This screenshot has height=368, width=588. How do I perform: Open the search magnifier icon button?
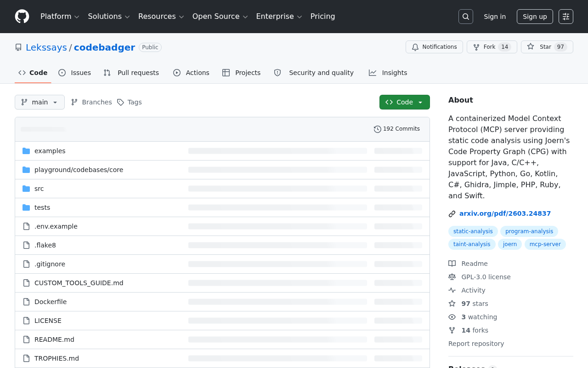pos(466,17)
